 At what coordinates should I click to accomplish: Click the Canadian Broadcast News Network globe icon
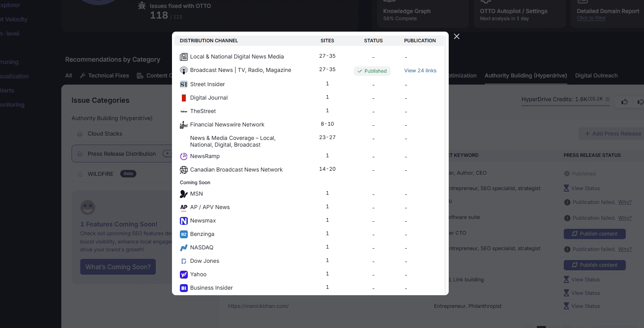[x=183, y=170]
